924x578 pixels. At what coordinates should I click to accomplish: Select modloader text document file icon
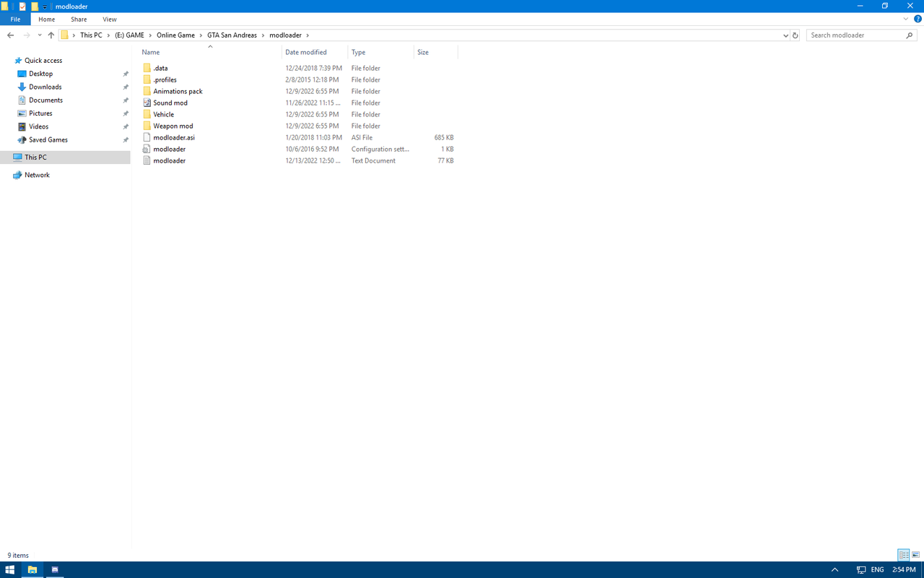pos(147,160)
